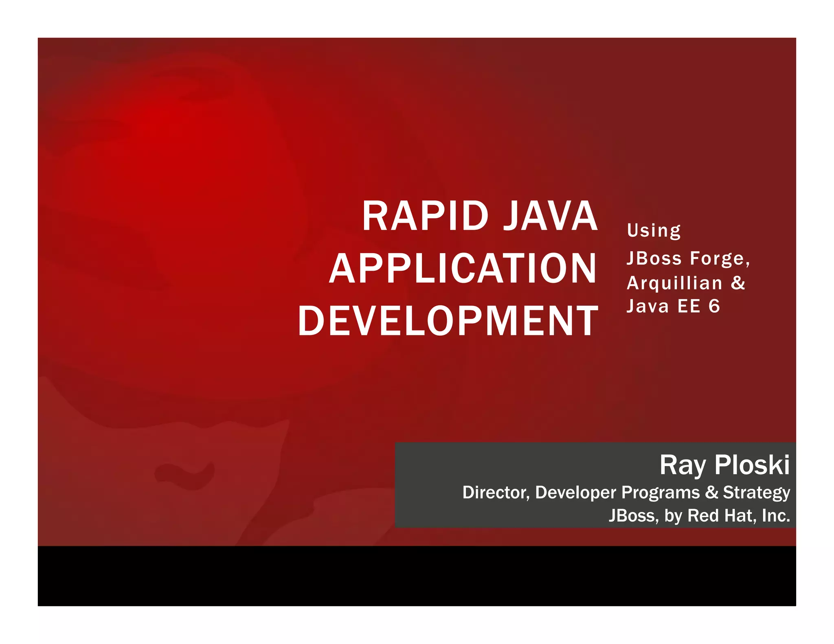Select the APPLICATION title line
This screenshot has width=834, height=644.
[463, 269]
